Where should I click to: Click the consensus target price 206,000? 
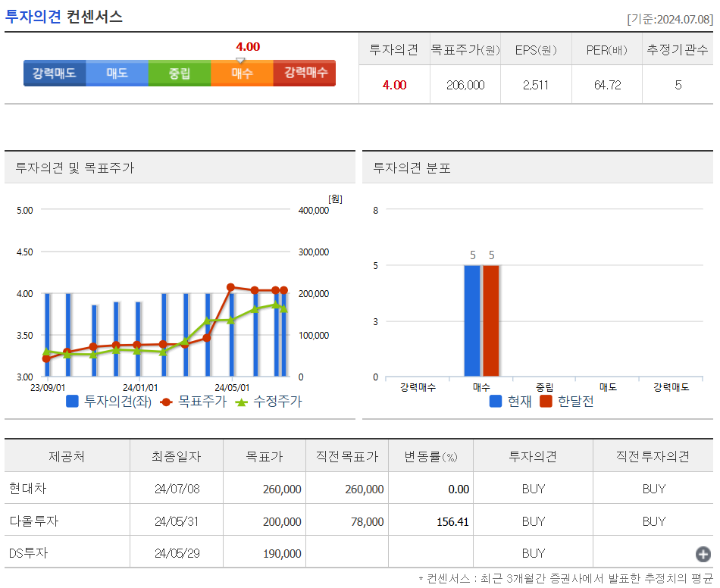pyautogui.click(x=465, y=85)
